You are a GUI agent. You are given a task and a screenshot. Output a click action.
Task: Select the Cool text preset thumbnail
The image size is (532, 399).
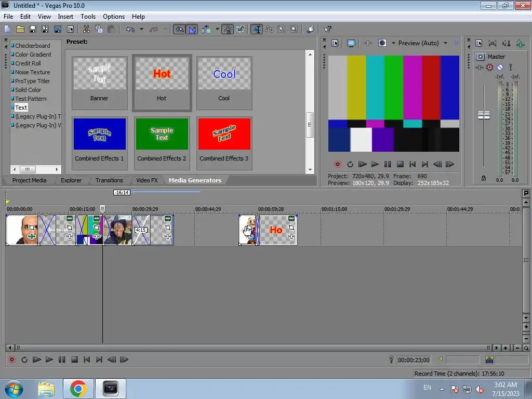pos(224,83)
